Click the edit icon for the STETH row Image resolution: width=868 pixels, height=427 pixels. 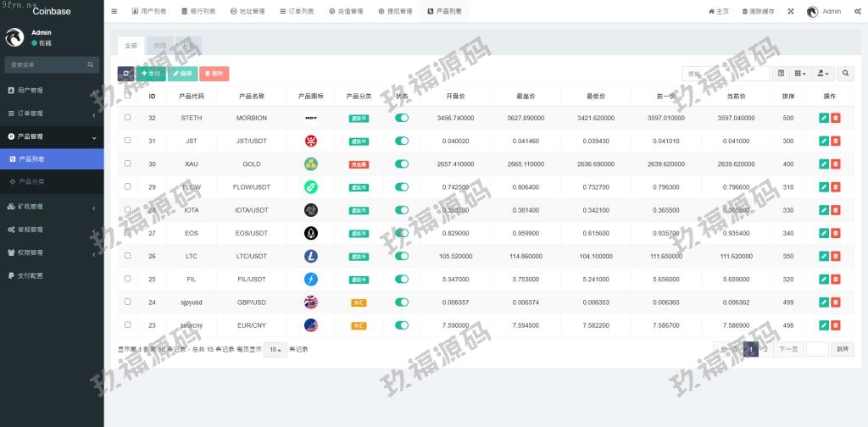824,118
